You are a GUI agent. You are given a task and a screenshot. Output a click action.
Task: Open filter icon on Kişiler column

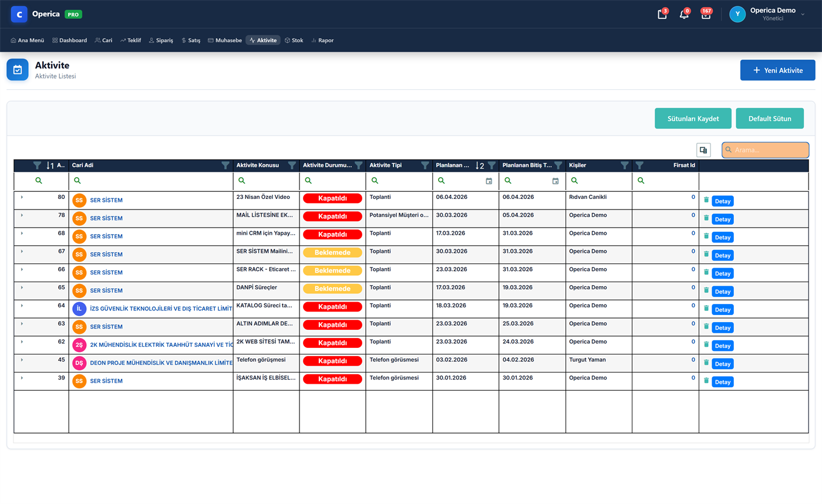[625, 165]
